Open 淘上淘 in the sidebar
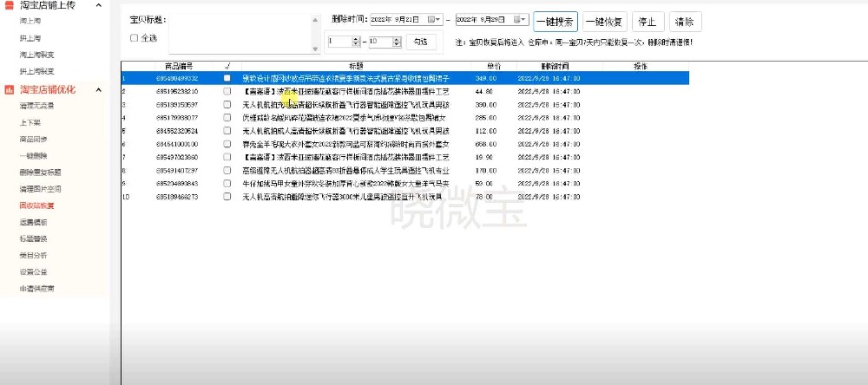868x385 pixels. coord(30,22)
